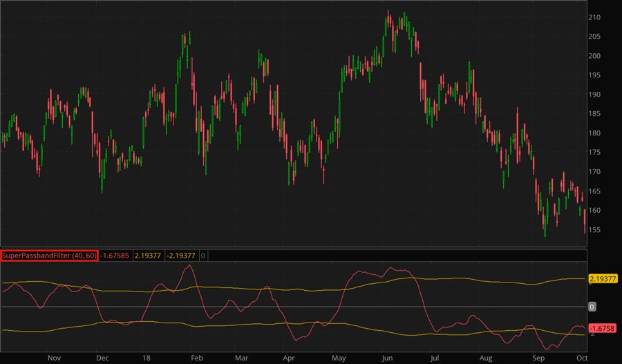Image resolution: width=622 pixels, height=364 pixels.
Task: Click the 210 price level on price axis
Action: [x=594, y=17]
